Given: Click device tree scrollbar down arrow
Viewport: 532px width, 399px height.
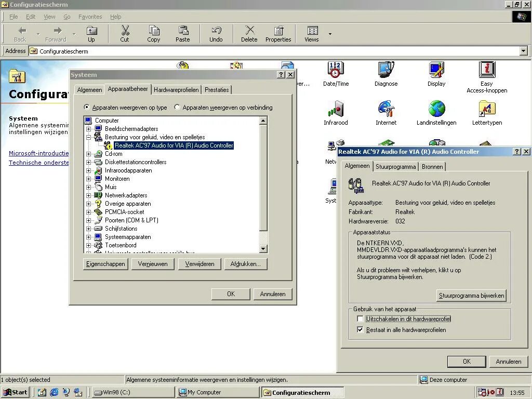Looking at the screenshot, I should click(263, 249).
